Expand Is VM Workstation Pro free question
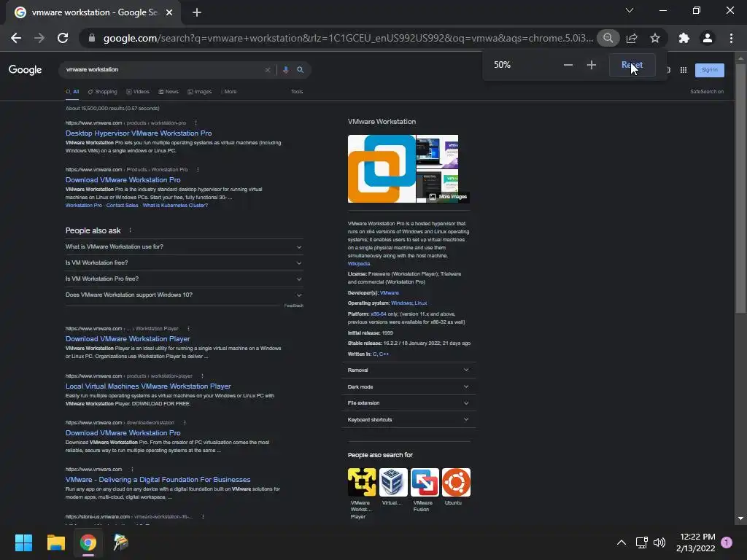747x560 pixels. pos(184,279)
